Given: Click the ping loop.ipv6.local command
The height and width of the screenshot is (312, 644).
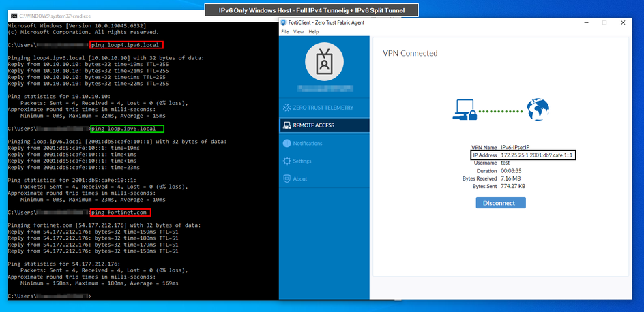Looking at the screenshot, I should tap(127, 129).
